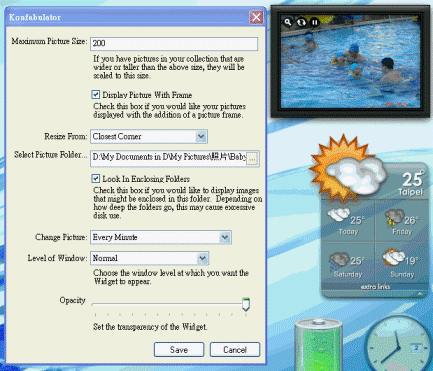Open extra links in weather widget
433x371 pixels.
click(375, 287)
